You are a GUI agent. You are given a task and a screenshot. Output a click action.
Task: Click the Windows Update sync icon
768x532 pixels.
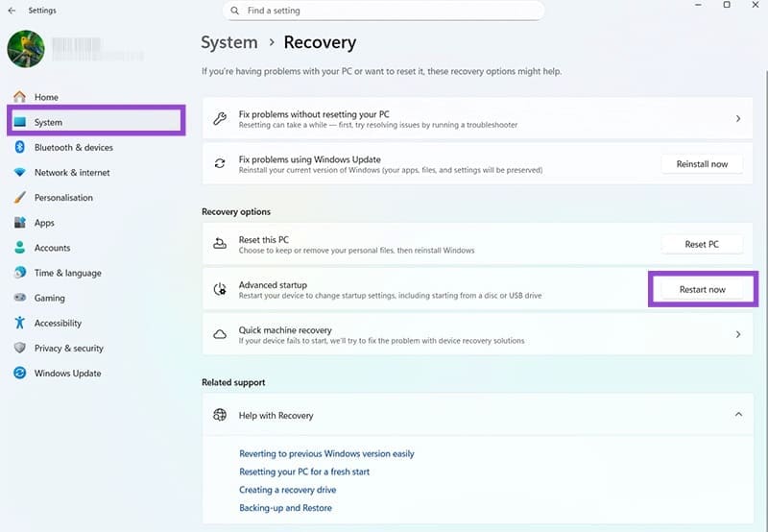click(x=19, y=374)
